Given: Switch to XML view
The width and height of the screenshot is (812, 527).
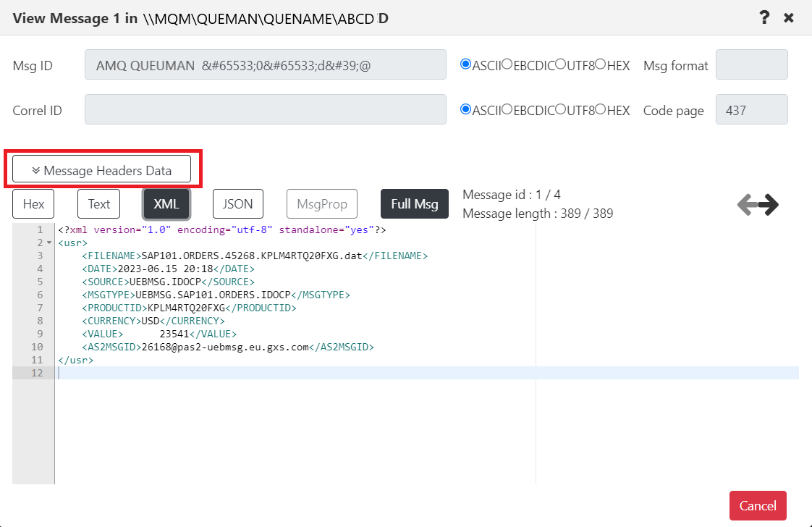Looking at the screenshot, I should 166,203.
